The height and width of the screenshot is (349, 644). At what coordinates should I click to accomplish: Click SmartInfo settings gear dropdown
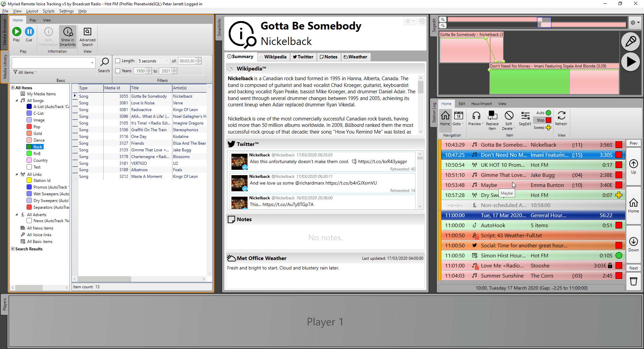tap(410, 21)
